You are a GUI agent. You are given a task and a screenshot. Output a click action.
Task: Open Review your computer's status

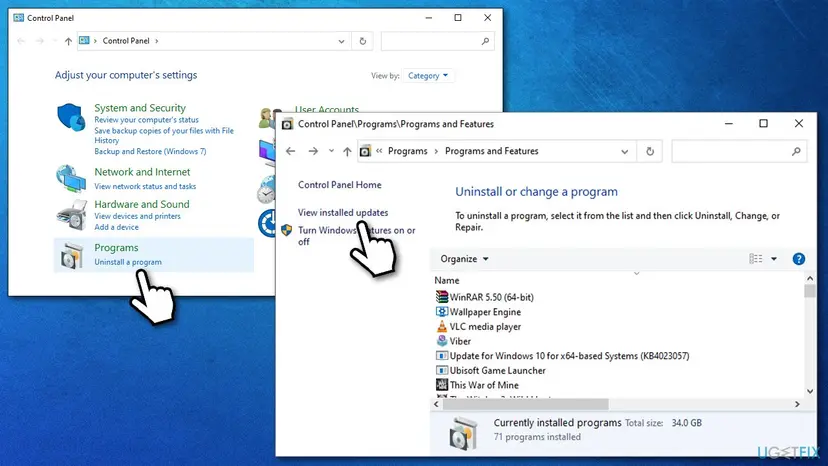coord(146,120)
